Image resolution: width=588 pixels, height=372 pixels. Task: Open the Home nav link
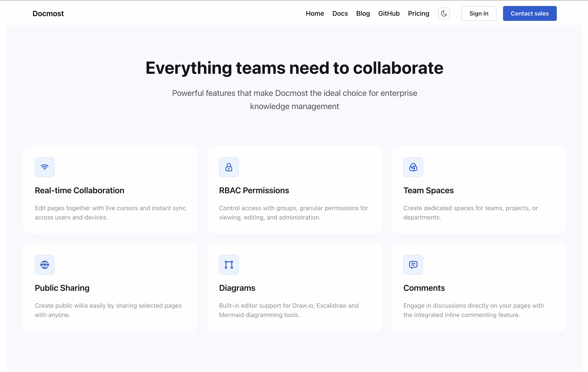tap(315, 13)
